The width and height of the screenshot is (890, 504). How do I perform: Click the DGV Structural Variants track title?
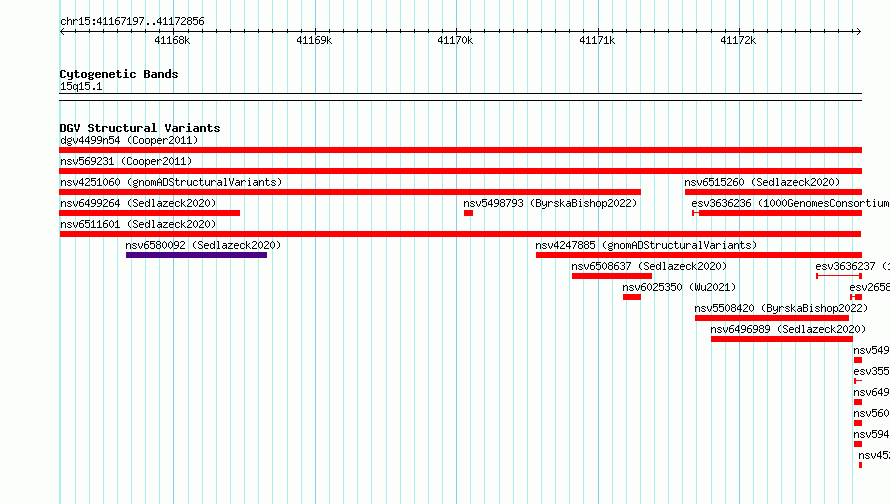click(x=140, y=128)
